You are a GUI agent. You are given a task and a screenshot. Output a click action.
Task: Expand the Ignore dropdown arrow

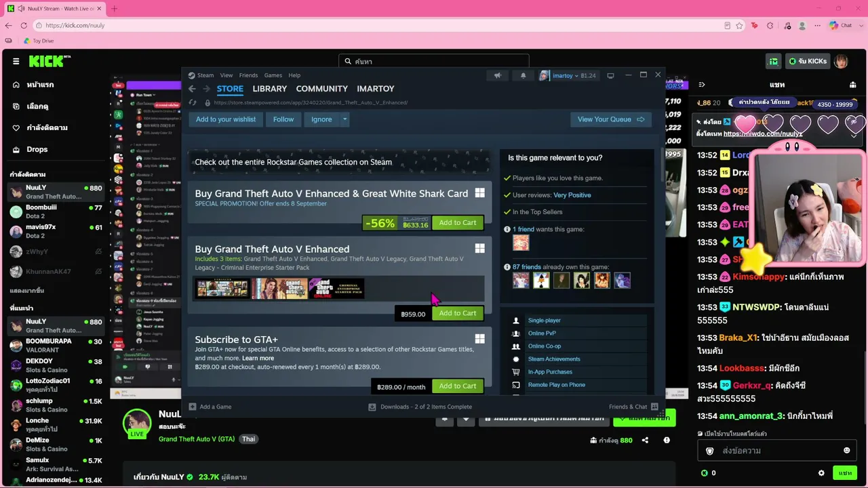coord(344,119)
